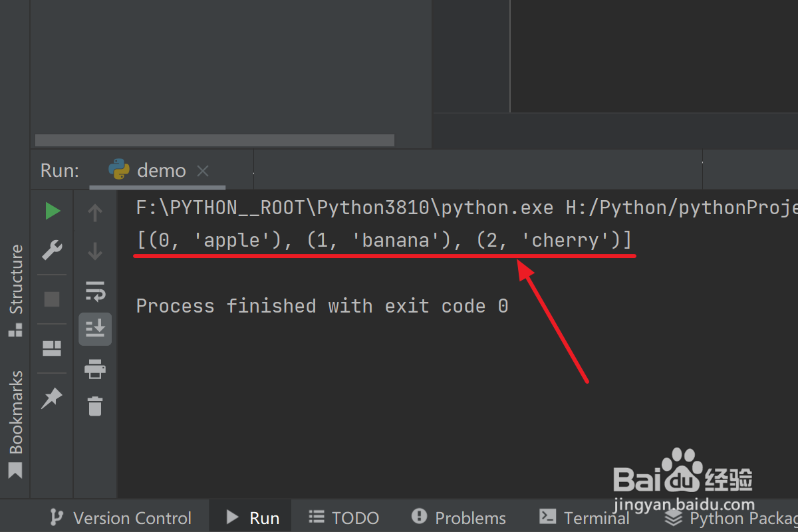This screenshot has height=532, width=798.
Task: Click the editor horizontal scrollbar
Action: 214,140
